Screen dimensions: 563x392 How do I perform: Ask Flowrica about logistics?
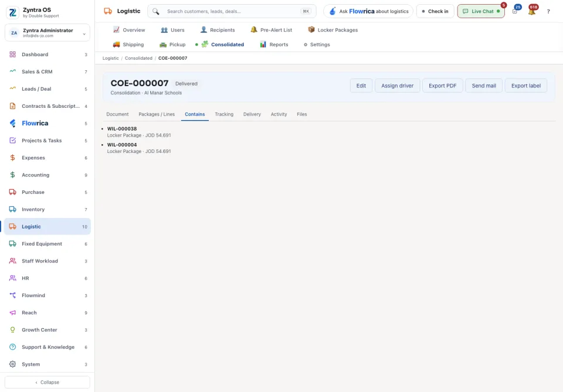368,12
